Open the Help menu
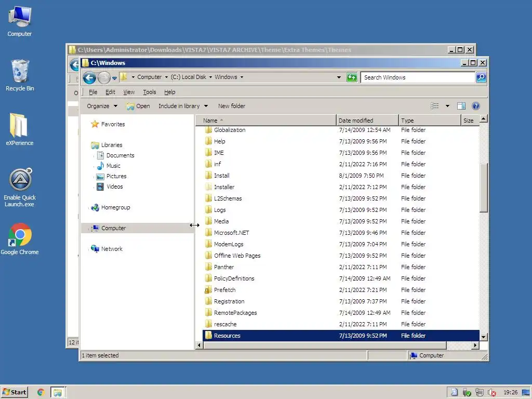Screen dimensions: 532x399 point(170,92)
